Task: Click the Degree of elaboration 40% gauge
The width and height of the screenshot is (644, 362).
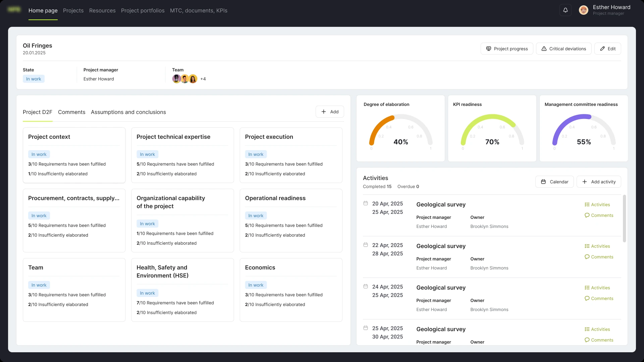Action: pyautogui.click(x=401, y=132)
